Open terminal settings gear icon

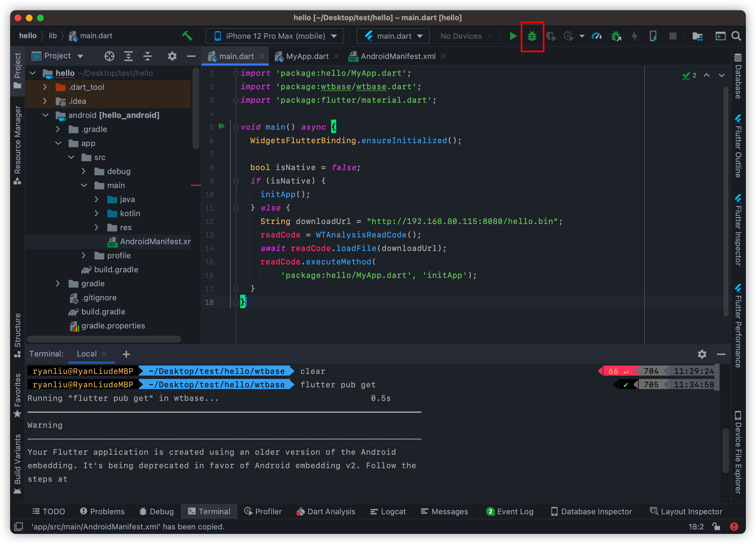pyautogui.click(x=702, y=354)
